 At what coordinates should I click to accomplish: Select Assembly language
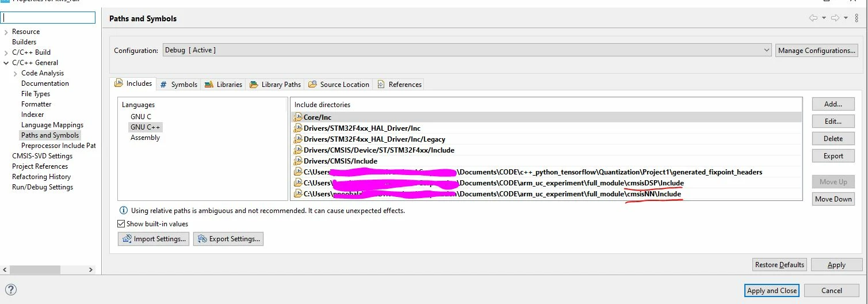[x=145, y=138]
